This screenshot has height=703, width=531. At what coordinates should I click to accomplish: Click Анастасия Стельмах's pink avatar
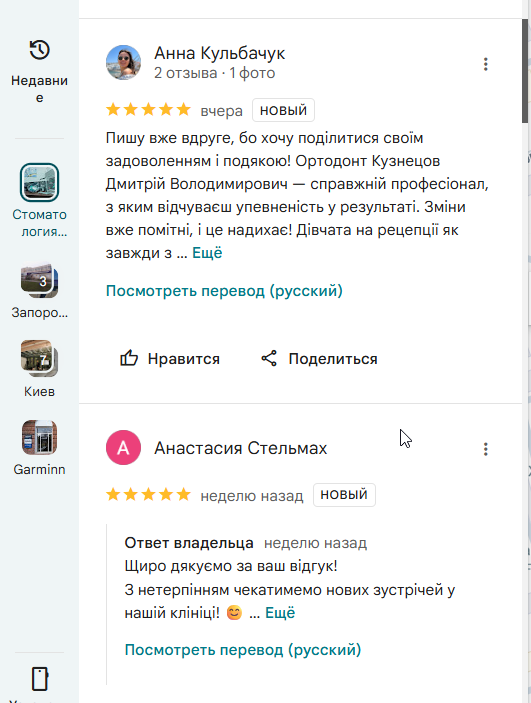pyautogui.click(x=123, y=447)
